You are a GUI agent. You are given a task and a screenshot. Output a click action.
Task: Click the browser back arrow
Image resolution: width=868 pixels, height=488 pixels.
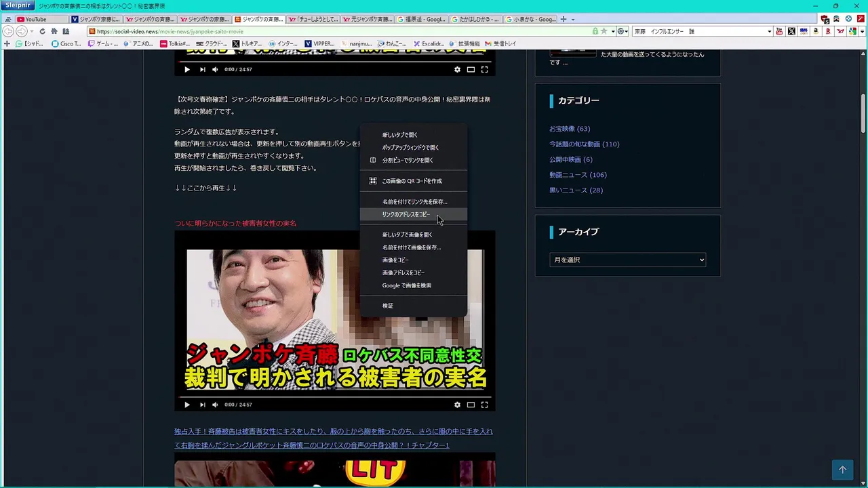coord(9,31)
